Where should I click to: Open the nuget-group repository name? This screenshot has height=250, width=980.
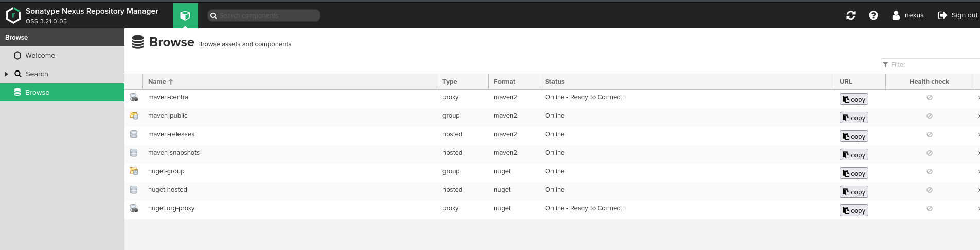click(166, 171)
